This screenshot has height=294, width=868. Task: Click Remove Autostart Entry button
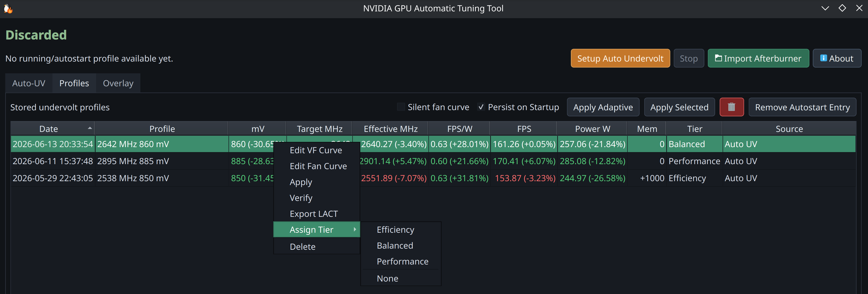coord(802,107)
